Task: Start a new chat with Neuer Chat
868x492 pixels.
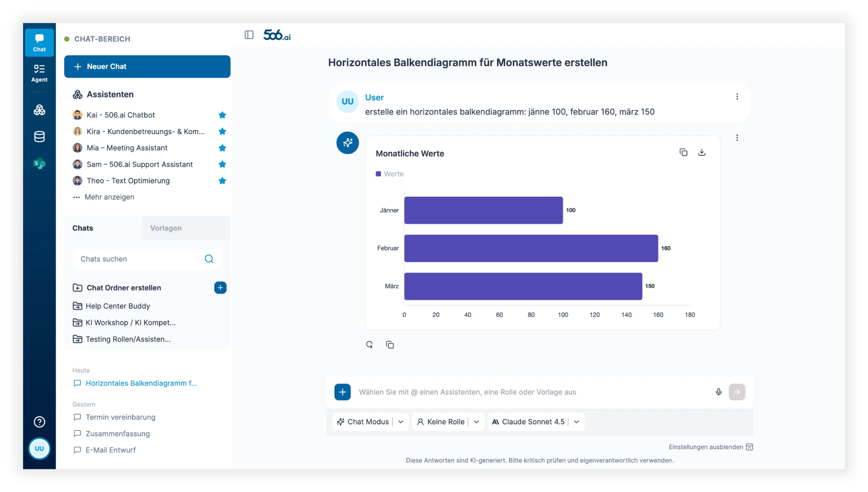Action: tap(147, 67)
